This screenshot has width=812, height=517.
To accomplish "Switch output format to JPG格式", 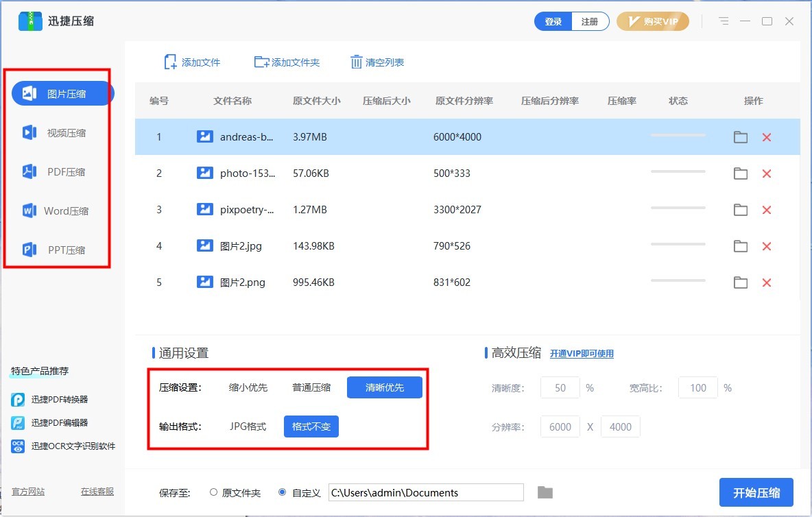I will point(249,426).
